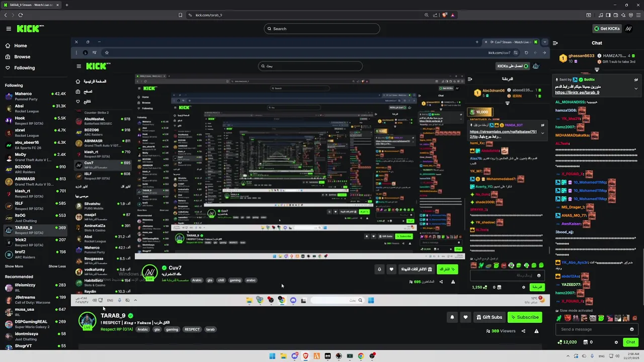The height and width of the screenshot is (362, 644).
Task: Open Maherco channel in Following list
Action: point(35,96)
